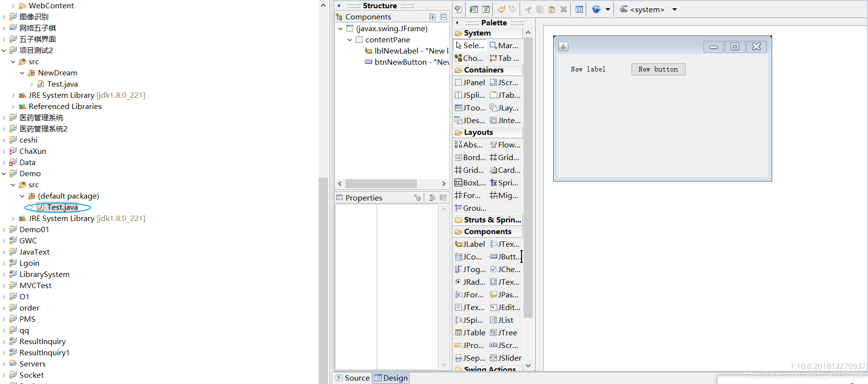Select JButton component in Palette

point(504,256)
